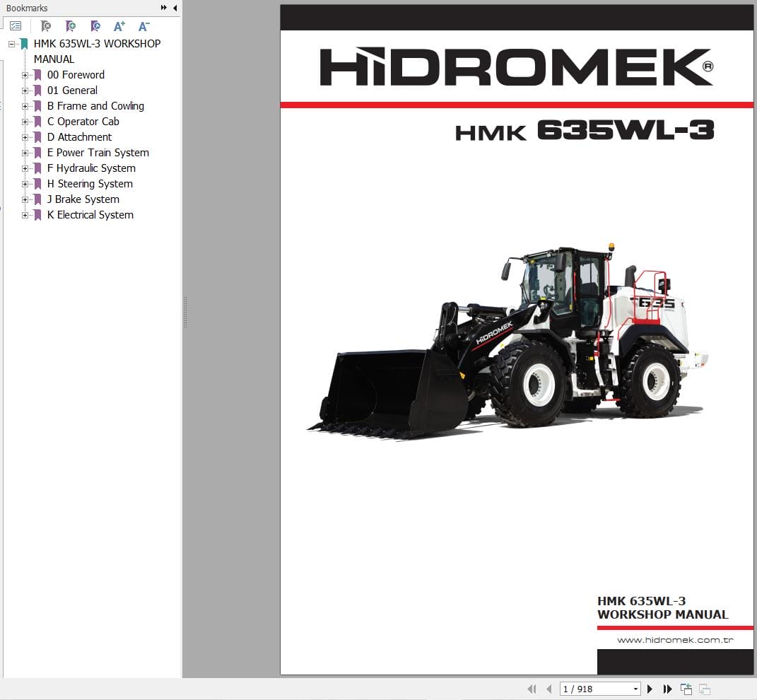Expand the K Electrical System bookmark
The image size is (757, 700).
[x=25, y=216]
